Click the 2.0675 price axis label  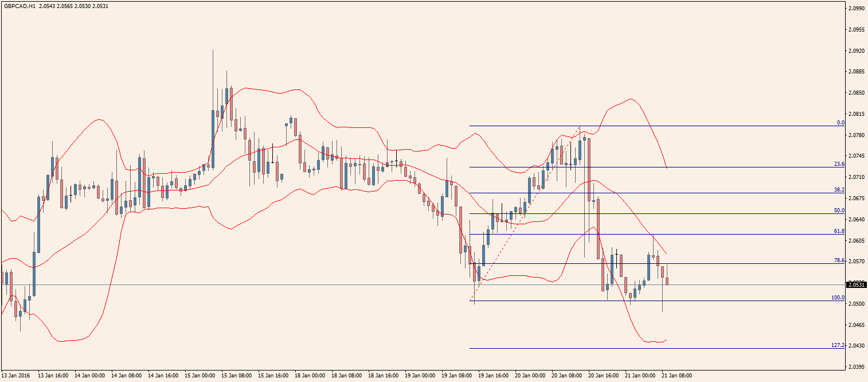click(857, 198)
